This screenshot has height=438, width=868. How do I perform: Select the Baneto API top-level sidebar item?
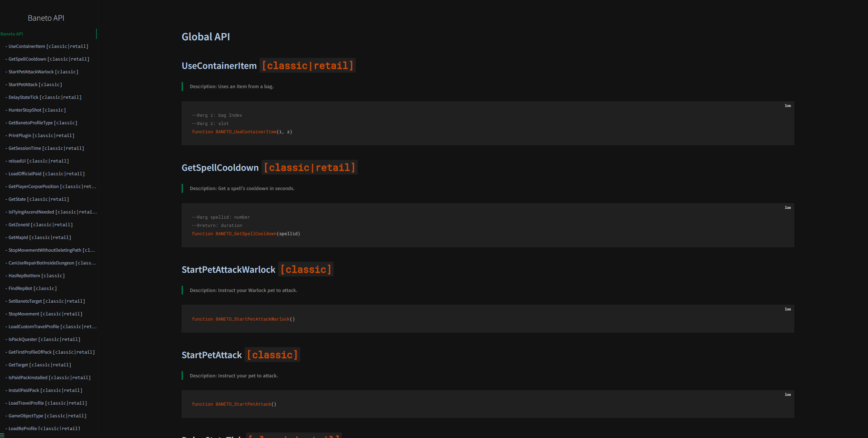12,34
